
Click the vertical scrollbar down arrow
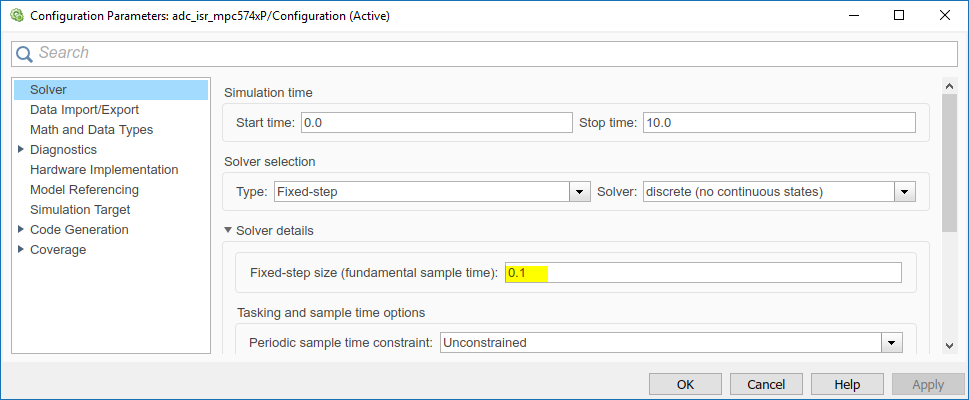coord(950,346)
